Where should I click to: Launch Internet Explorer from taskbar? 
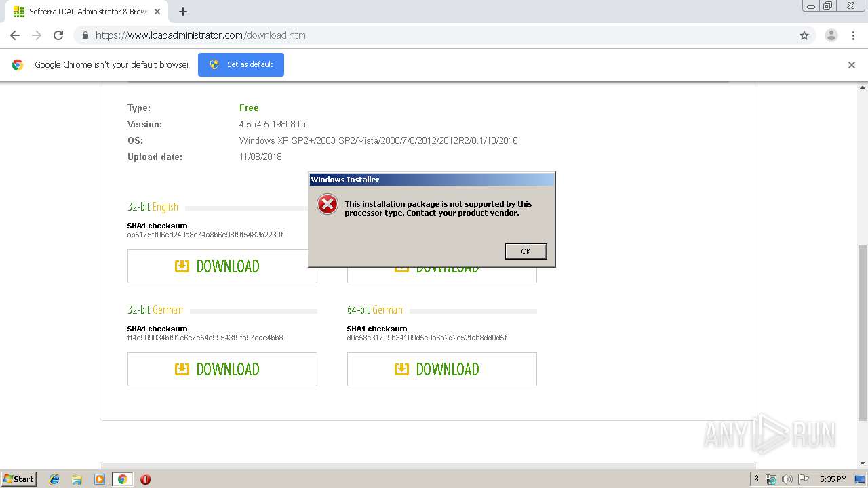[x=54, y=479]
